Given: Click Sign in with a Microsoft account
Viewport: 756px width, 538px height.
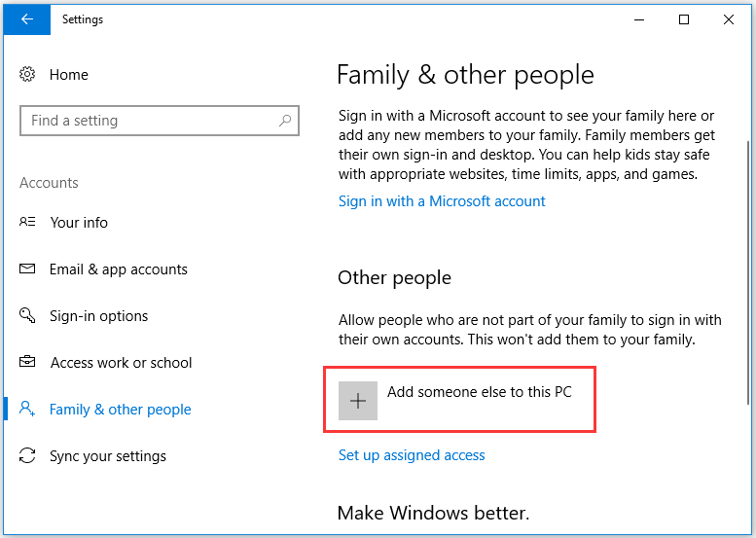Looking at the screenshot, I should coord(442,201).
